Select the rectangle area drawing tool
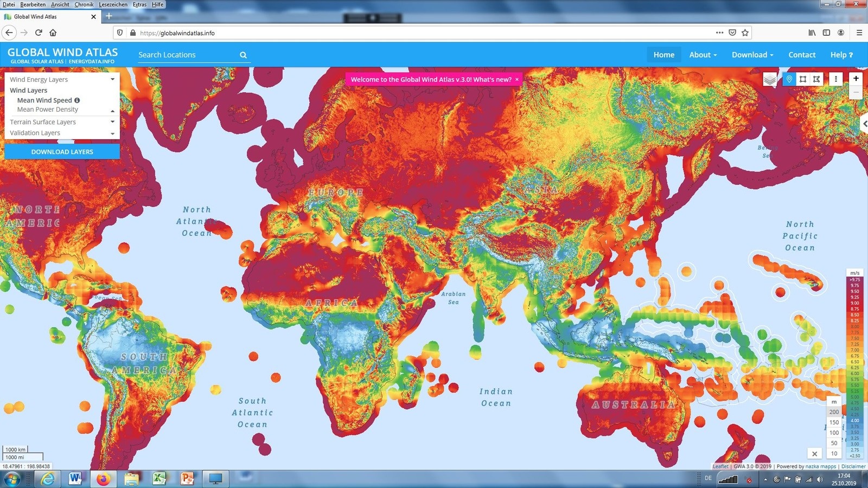This screenshot has height=488, width=868. click(803, 79)
